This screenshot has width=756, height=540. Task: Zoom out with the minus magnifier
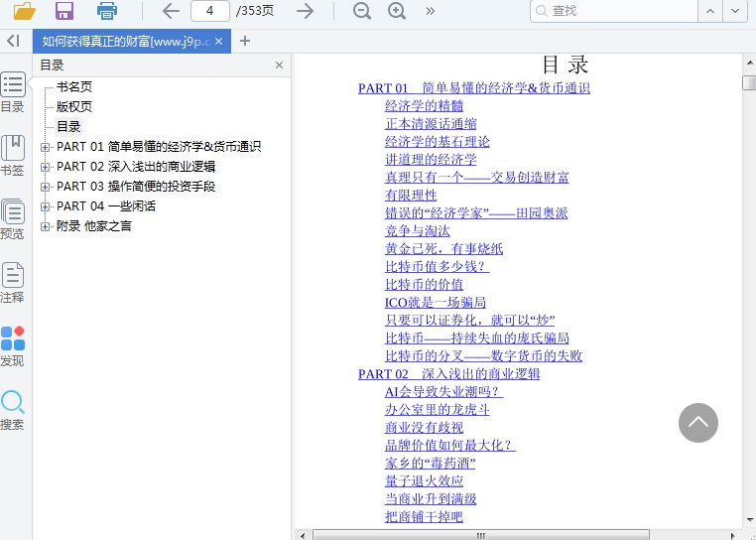point(361,11)
